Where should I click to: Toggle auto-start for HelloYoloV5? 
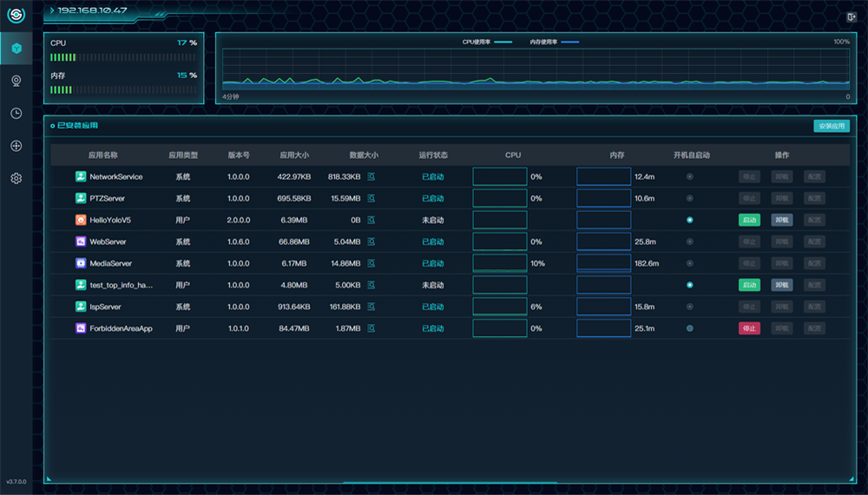click(690, 220)
